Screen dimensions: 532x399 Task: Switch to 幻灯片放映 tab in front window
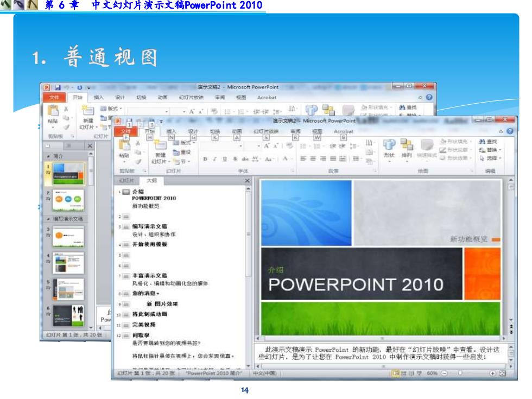tap(265, 131)
